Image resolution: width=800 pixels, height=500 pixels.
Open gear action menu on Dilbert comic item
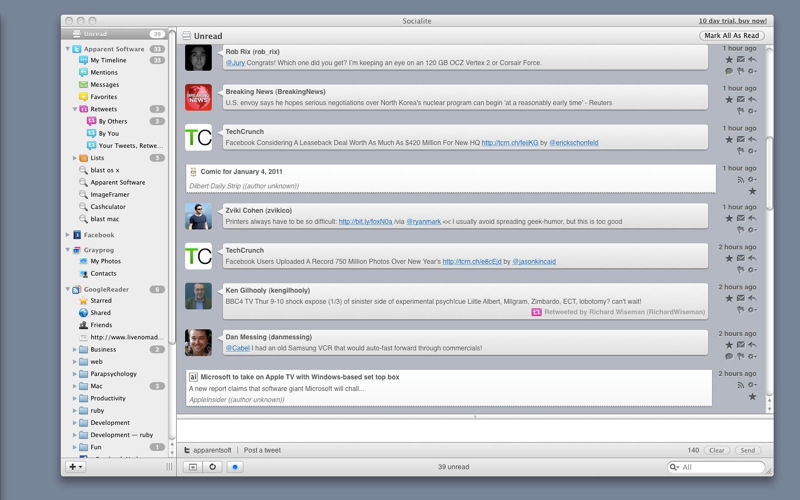pos(752,180)
